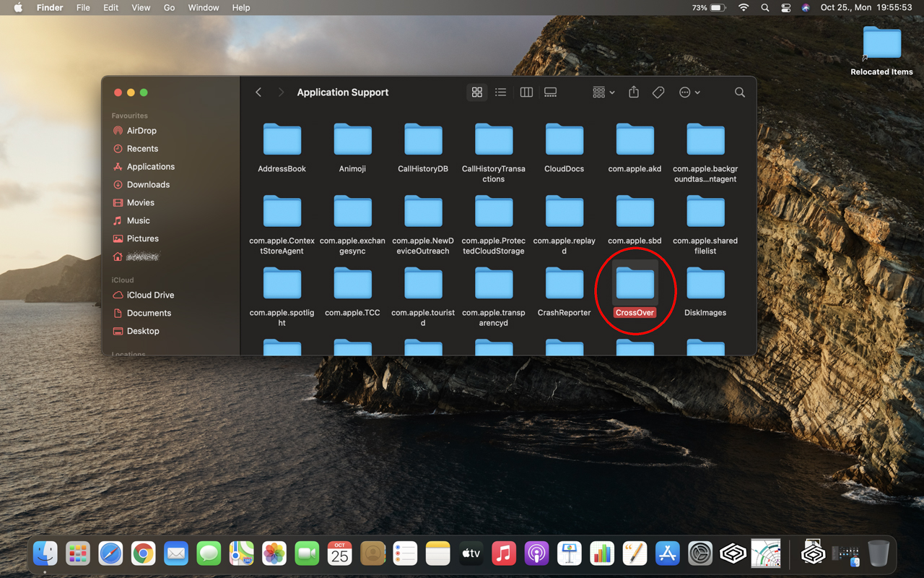Image resolution: width=924 pixels, height=578 pixels.
Task: Open System Preferences from the Dock
Action: 700,554
